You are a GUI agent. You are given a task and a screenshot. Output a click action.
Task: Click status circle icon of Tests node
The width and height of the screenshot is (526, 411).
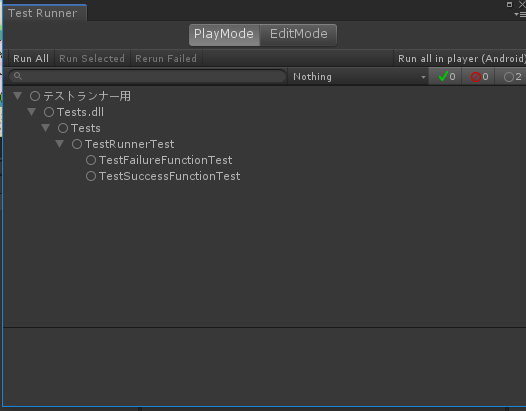coord(63,128)
